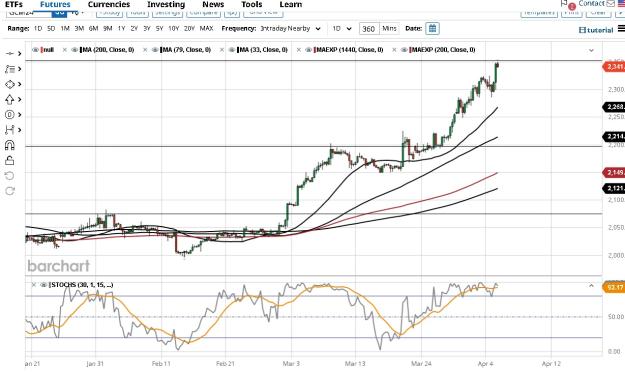The image size is (625, 372).
Task: Click the redo arrow icon
Action: click(x=10, y=191)
